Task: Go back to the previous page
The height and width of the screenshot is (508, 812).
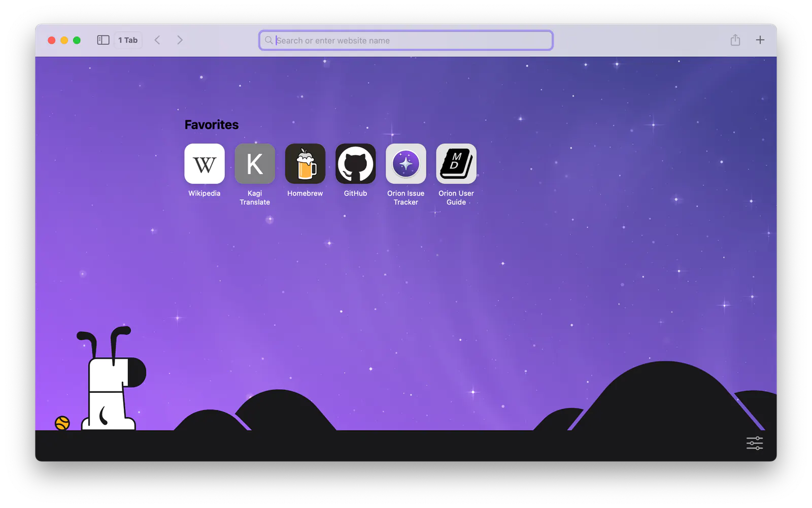Action: pyautogui.click(x=157, y=40)
